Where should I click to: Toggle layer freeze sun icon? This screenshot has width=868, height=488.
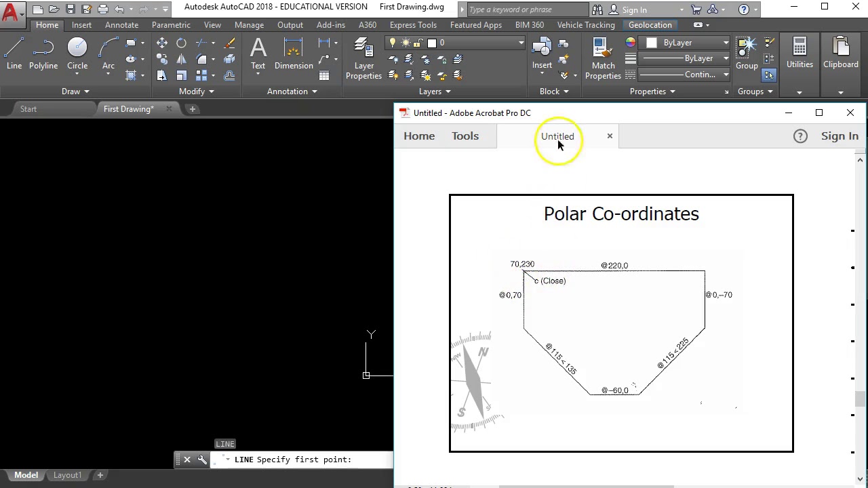406,43
